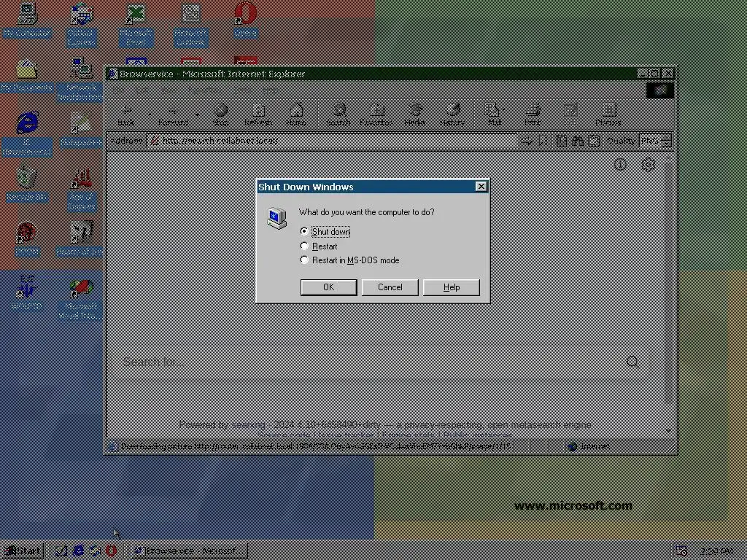
Task: Go to the Home page
Action: pyautogui.click(x=296, y=114)
